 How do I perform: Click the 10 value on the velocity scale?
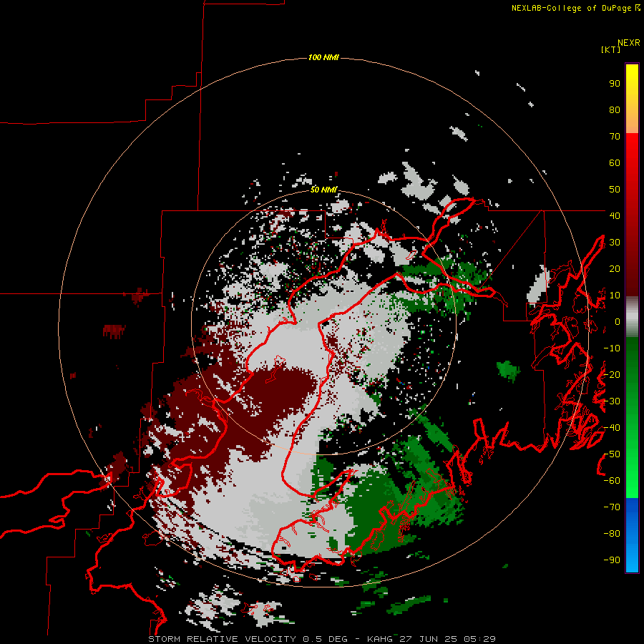point(615,296)
